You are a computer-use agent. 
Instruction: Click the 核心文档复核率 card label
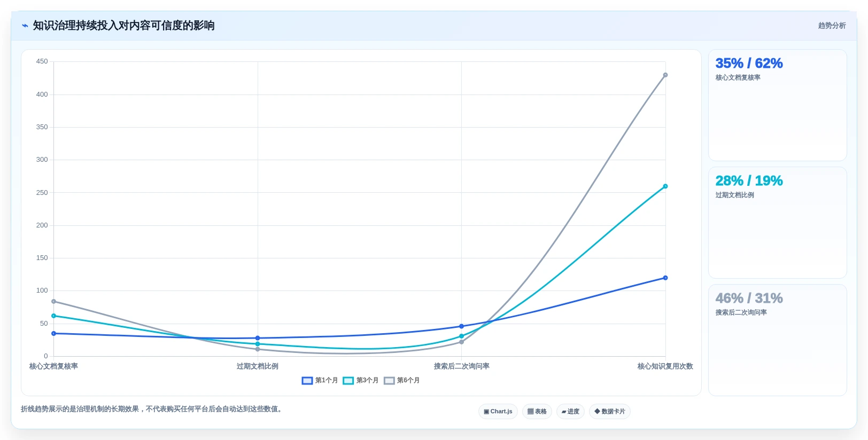[738, 77]
